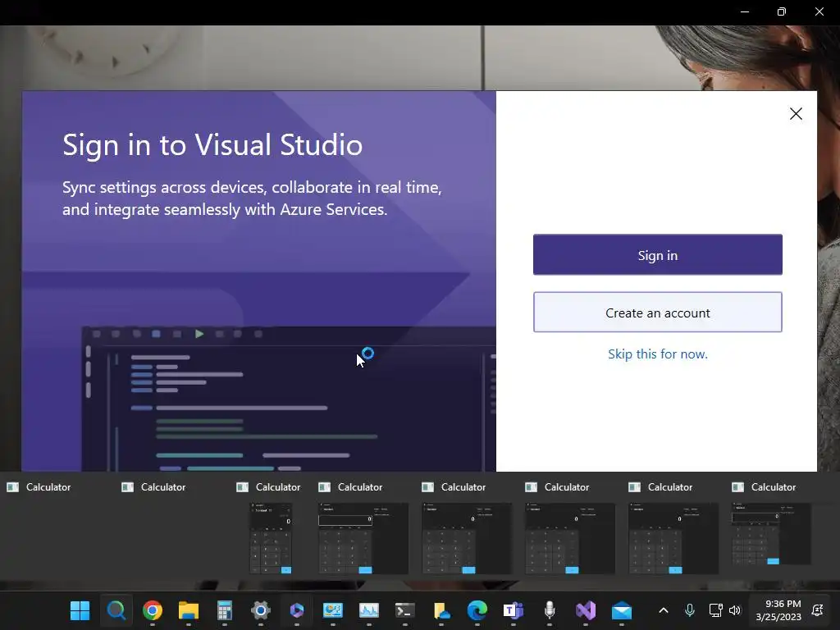Click the purple Sign in button

(x=657, y=255)
